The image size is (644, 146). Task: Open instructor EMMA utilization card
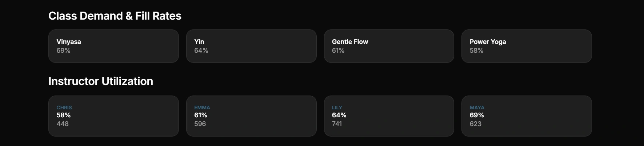251,116
